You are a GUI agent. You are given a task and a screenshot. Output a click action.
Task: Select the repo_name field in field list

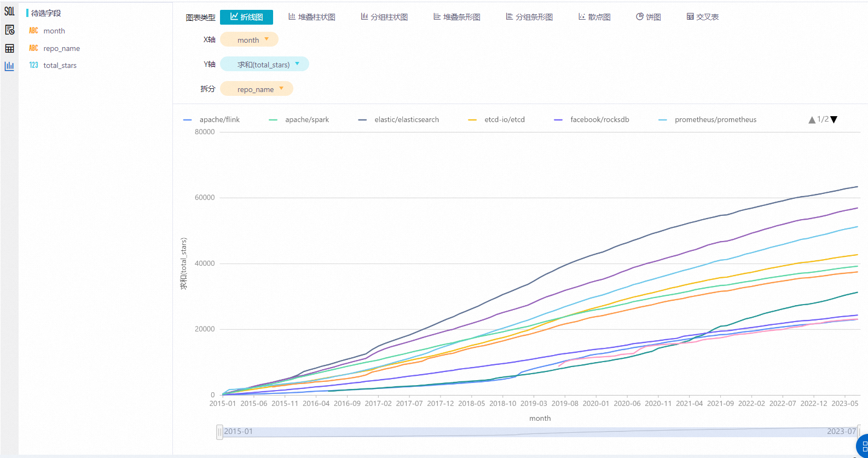[62, 48]
